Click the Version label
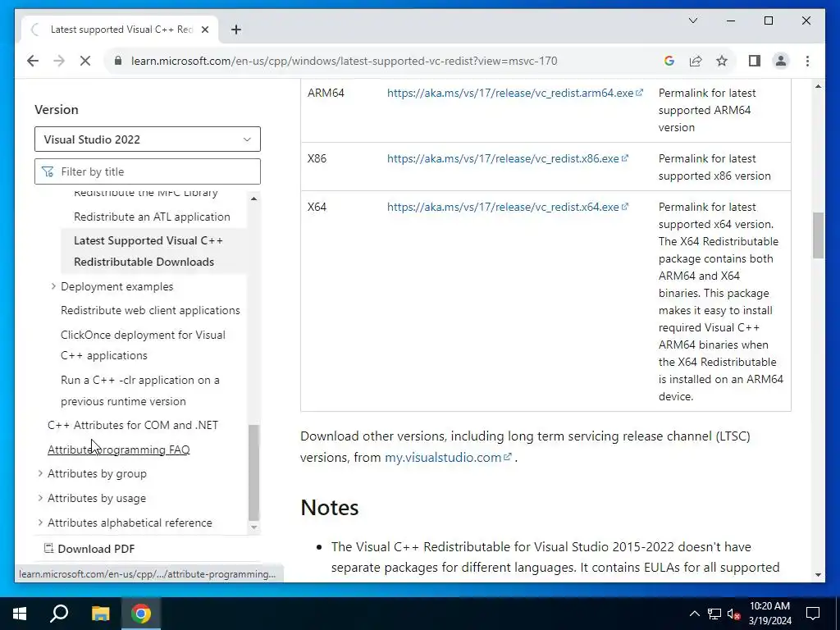 click(57, 109)
